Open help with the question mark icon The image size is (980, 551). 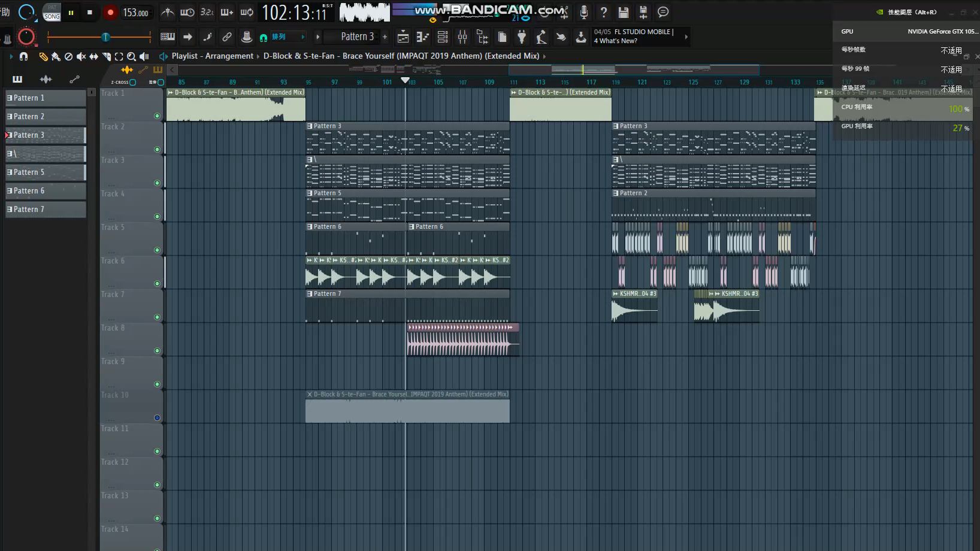coord(604,12)
